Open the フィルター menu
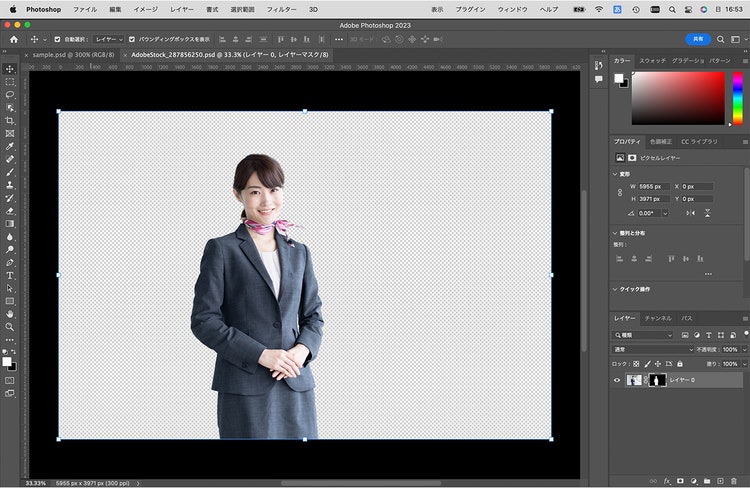Viewport: 750px width, 488px height. pyautogui.click(x=281, y=9)
